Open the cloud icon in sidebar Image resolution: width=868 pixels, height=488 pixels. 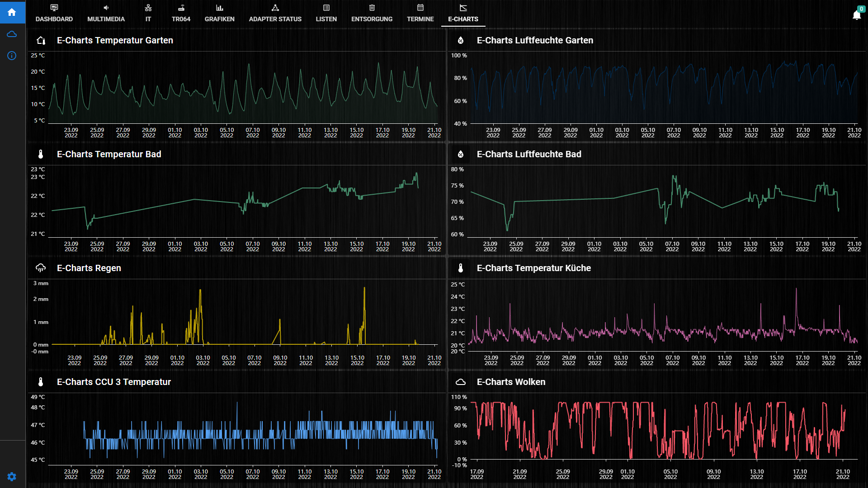click(12, 34)
